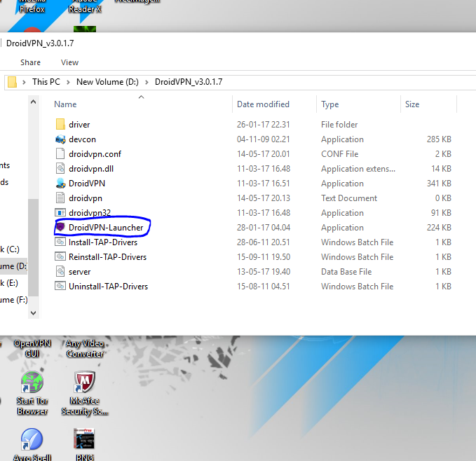
Task: Click the Data Base File type cell
Action: tap(346, 271)
